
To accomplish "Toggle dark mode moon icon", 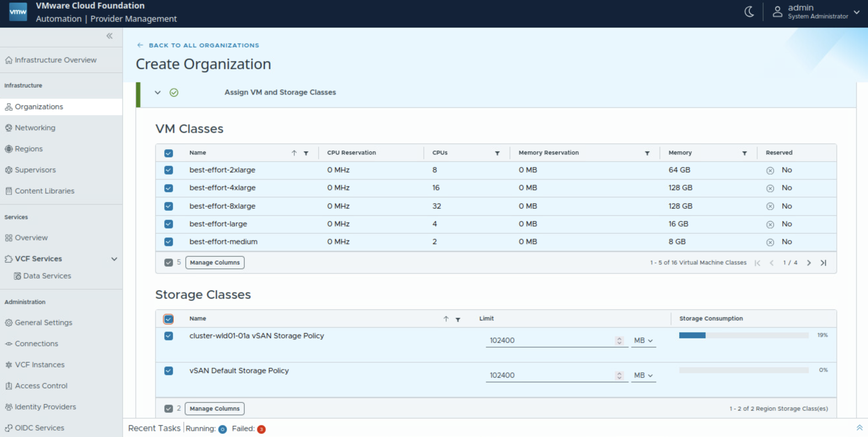I will [x=749, y=12].
